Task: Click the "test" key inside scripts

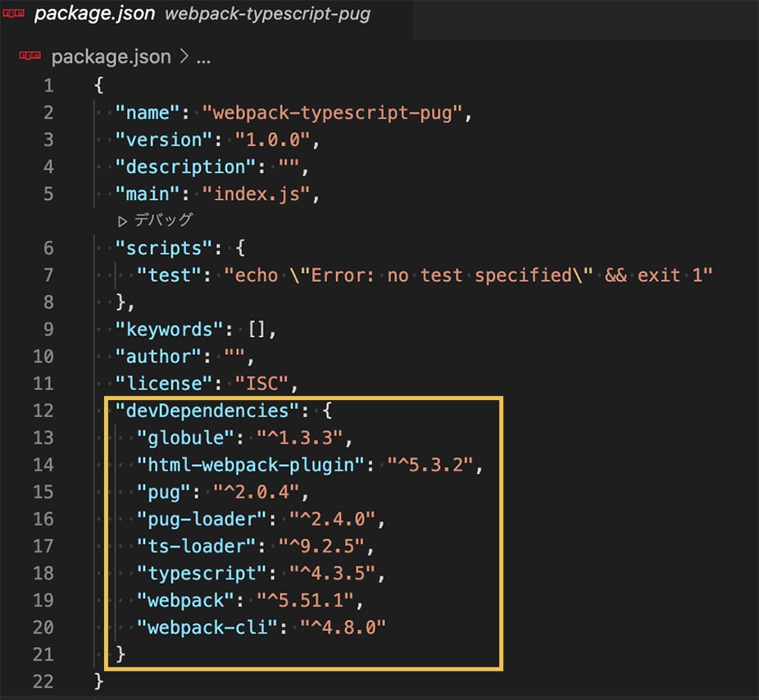Action: (169, 275)
